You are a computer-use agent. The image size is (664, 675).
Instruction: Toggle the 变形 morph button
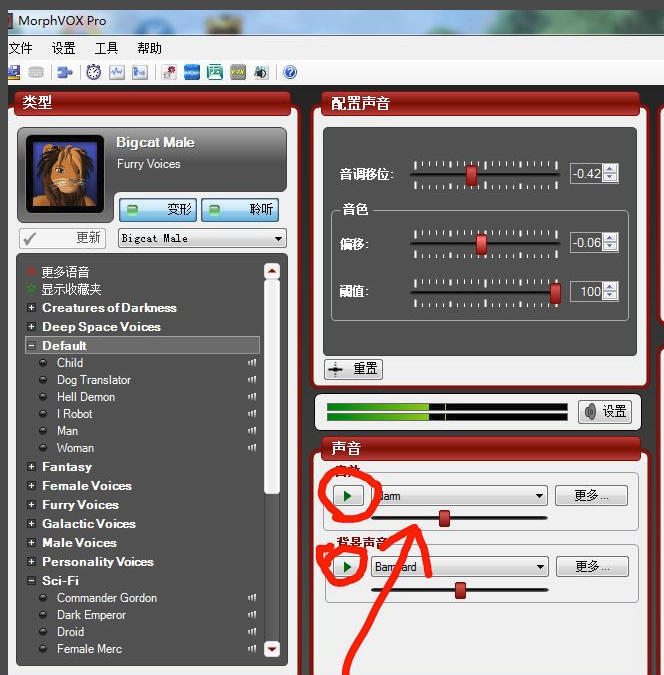158,210
